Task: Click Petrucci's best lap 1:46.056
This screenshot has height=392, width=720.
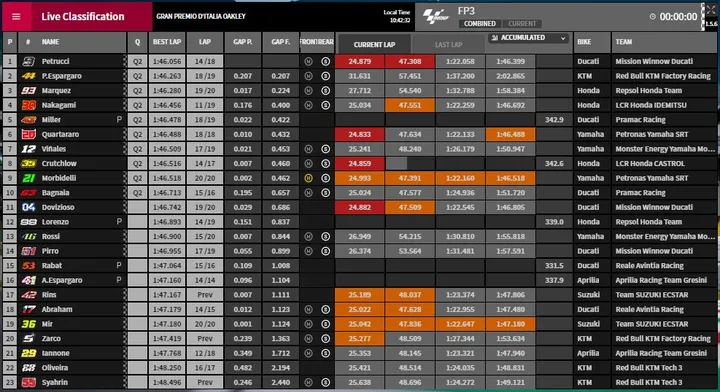Action: pos(167,61)
